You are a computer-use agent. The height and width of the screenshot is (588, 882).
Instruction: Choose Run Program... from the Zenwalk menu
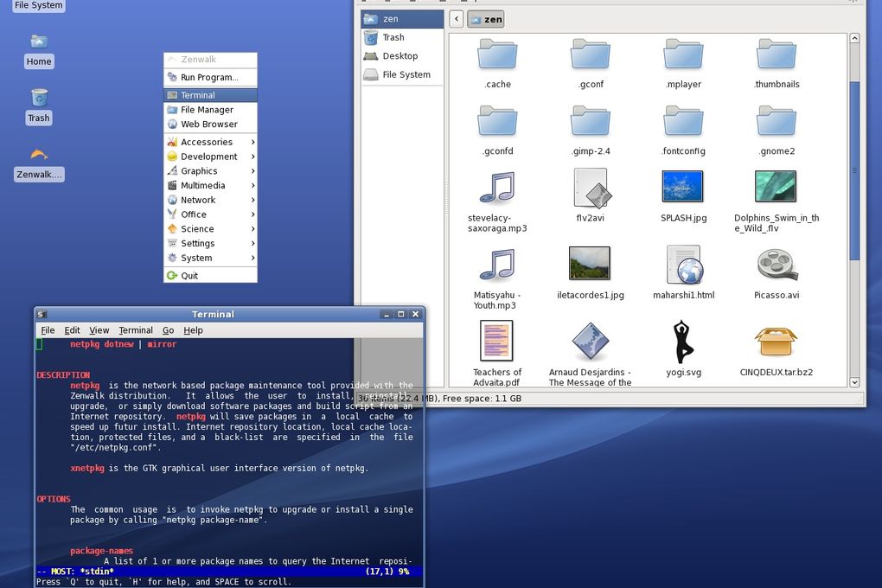(211, 77)
